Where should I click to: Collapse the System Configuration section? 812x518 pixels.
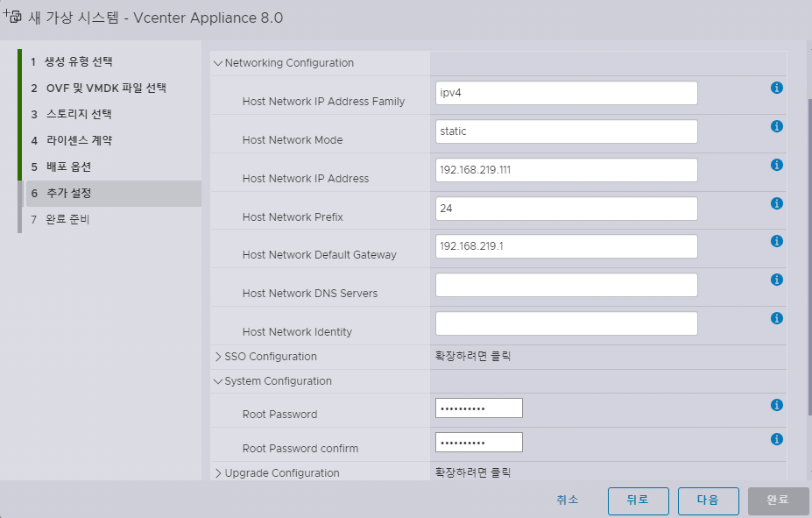218,381
